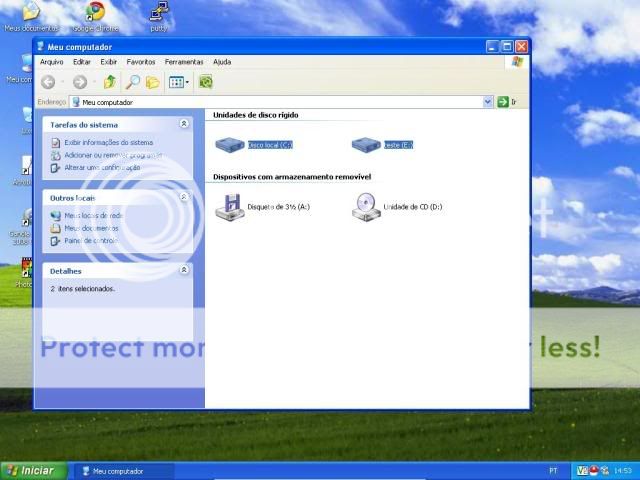The height and width of the screenshot is (480, 640).
Task: Open the Exibir menu
Action: click(x=109, y=62)
